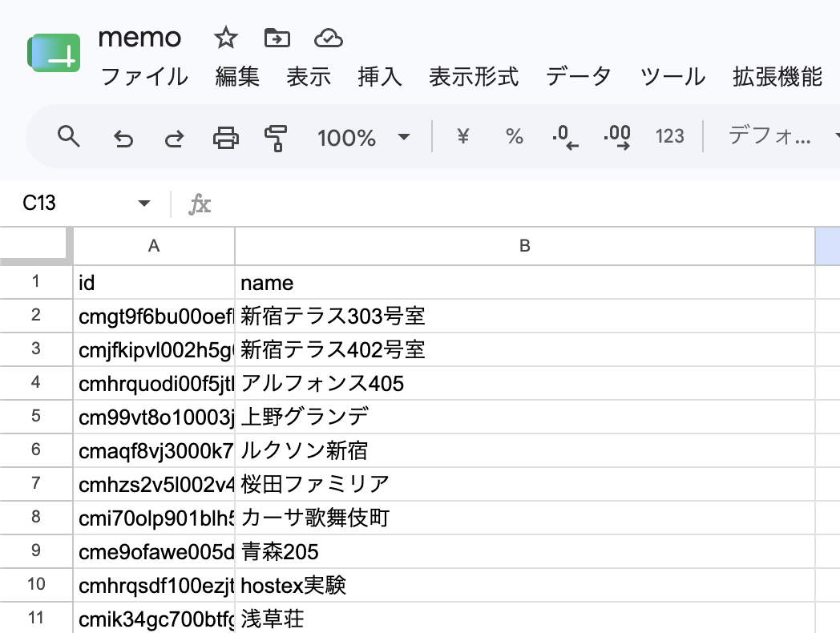840x633 pixels.
Task: Apply yen currency format
Action: (462, 136)
